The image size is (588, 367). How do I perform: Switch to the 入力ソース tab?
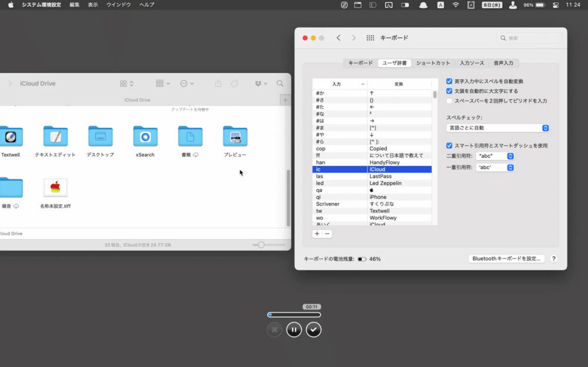coord(472,63)
